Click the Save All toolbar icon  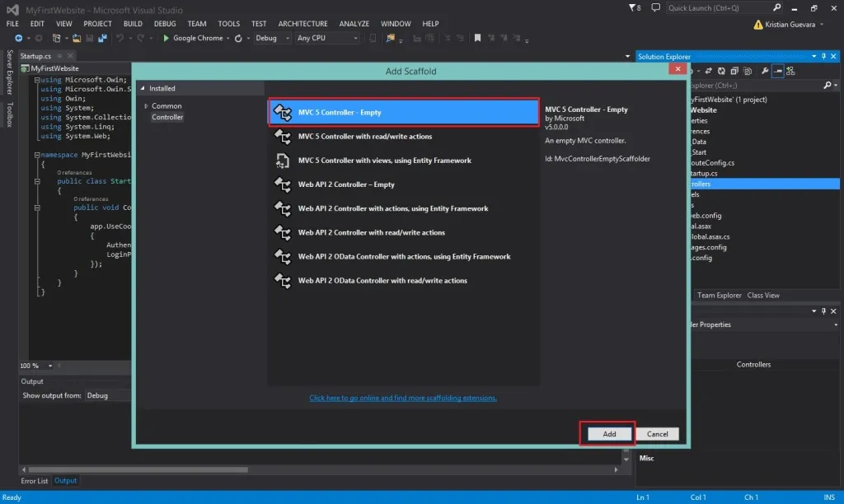click(x=102, y=38)
